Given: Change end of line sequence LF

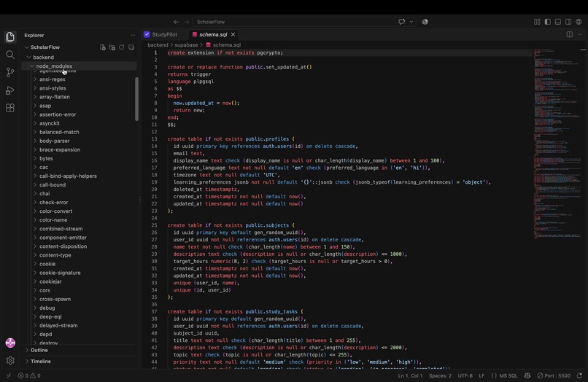Looking at the screenshot, I should (x=482, y=375).
